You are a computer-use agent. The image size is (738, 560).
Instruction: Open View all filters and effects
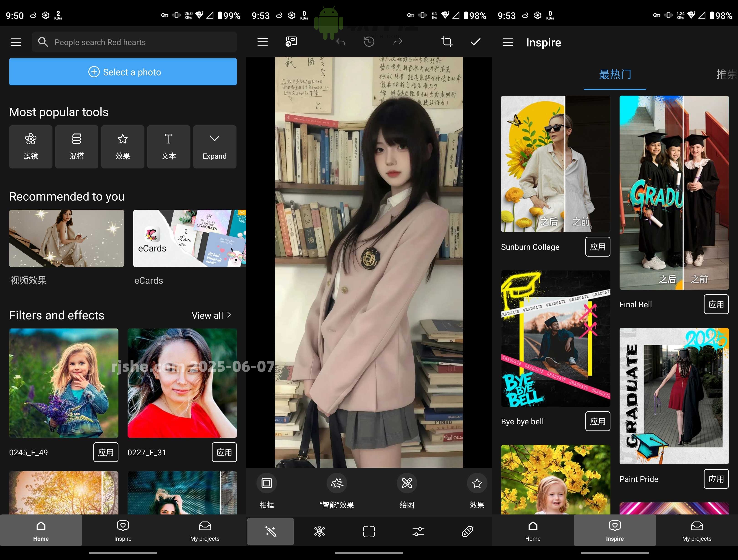[x=212, y=315]
